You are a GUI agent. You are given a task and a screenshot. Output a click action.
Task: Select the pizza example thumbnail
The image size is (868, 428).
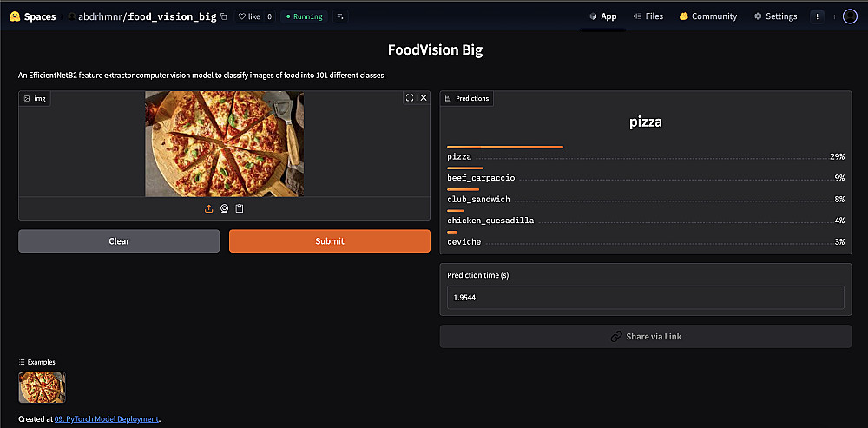[42, 387]
